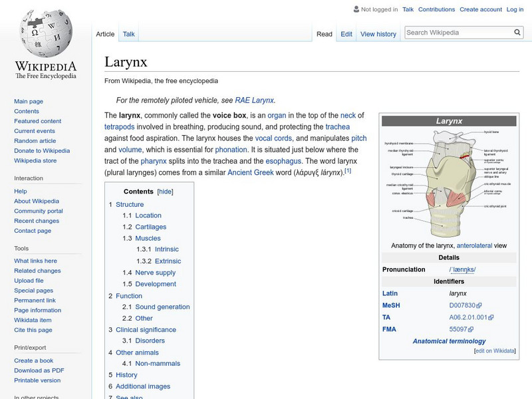
Task: Open Wikidata item link
Action: [33, 320]
